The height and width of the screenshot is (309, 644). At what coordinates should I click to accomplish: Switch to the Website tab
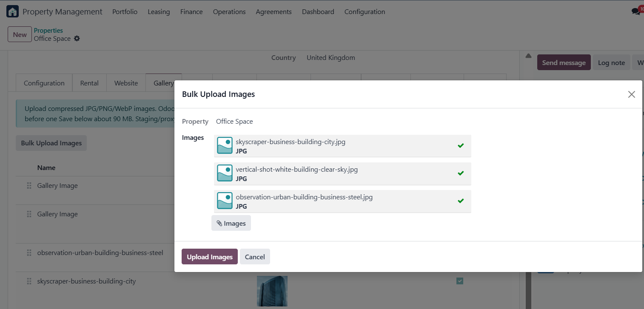[x=126, y=83]
